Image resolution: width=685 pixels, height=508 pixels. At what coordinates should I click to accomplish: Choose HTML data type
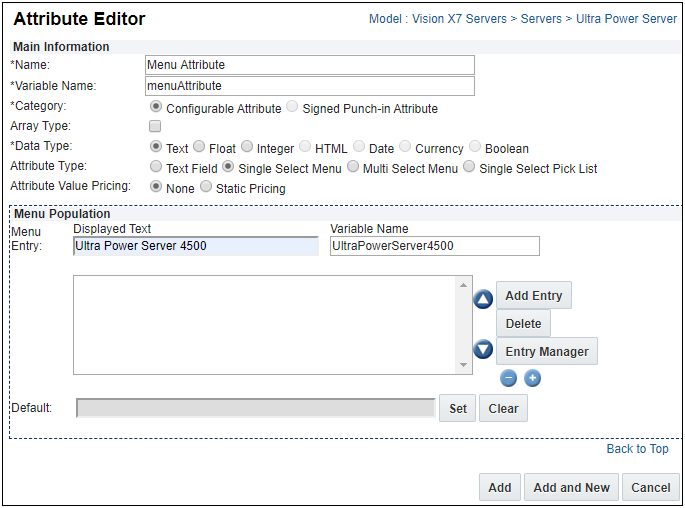(305, 146)
